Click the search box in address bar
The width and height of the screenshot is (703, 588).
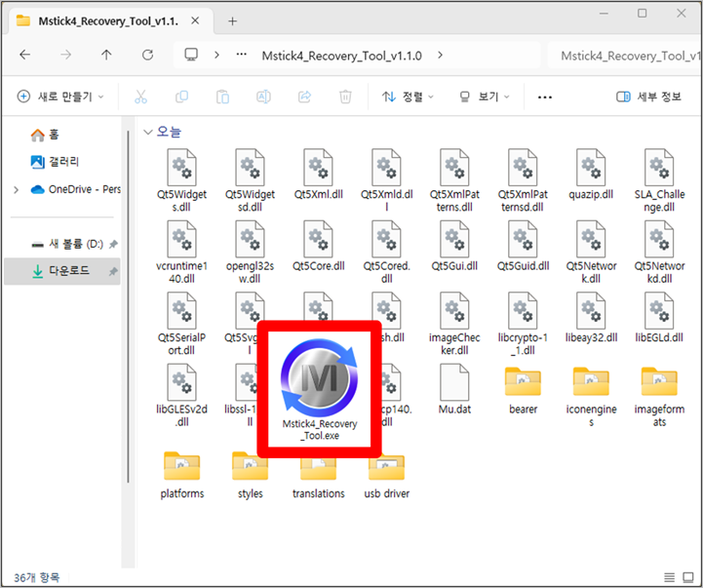624,56
